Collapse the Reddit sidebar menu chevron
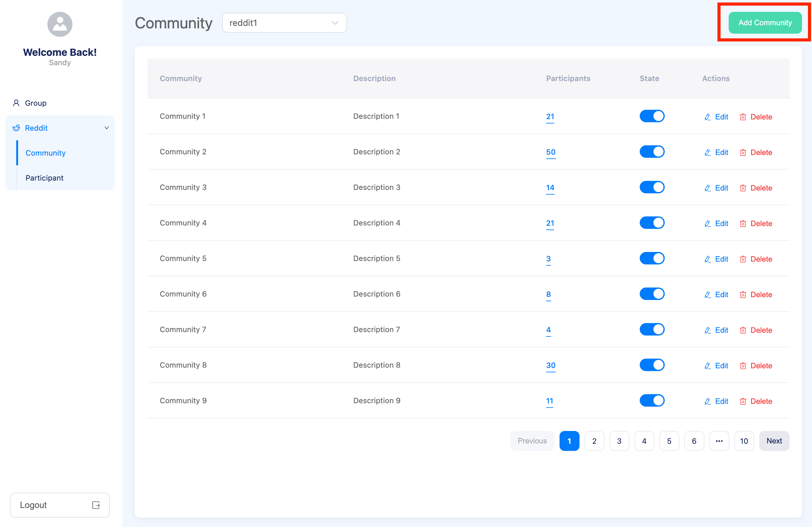 click(x=106, y=128)
